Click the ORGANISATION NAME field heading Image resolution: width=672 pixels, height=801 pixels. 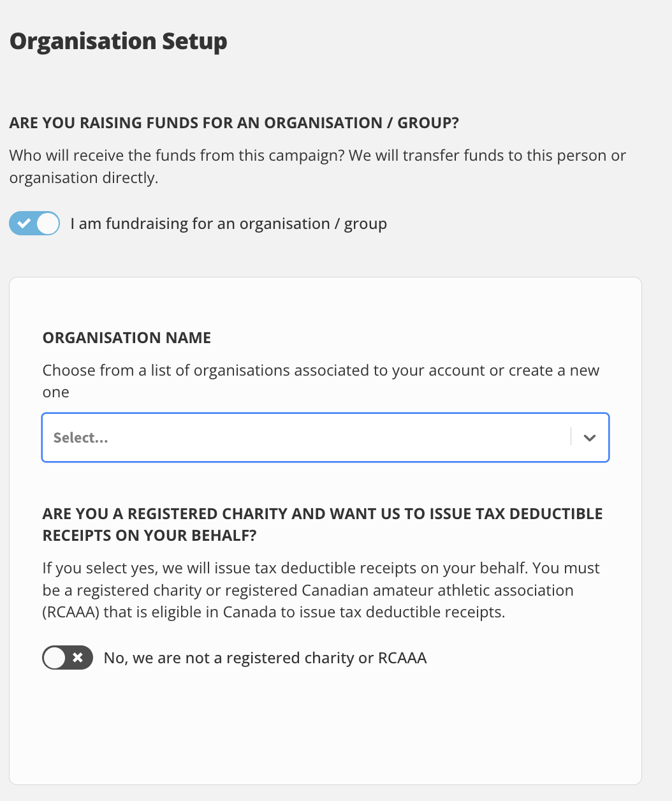click(127, 338)
